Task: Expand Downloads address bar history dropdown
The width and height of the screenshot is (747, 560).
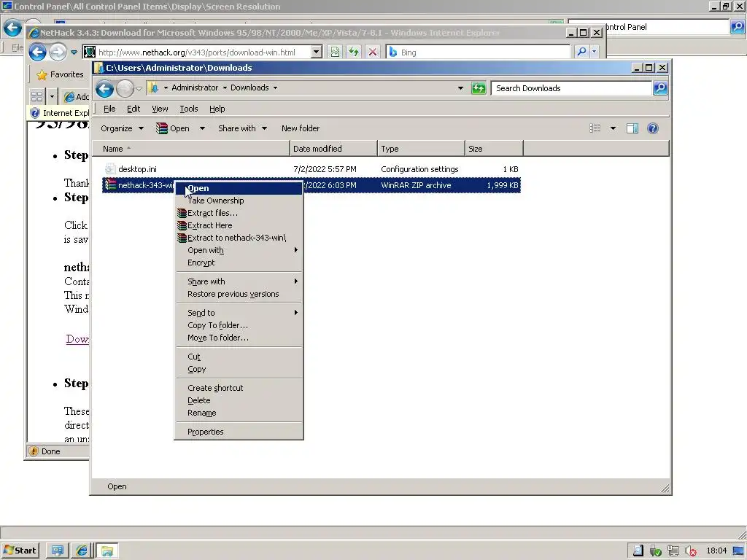Action: 460,88
